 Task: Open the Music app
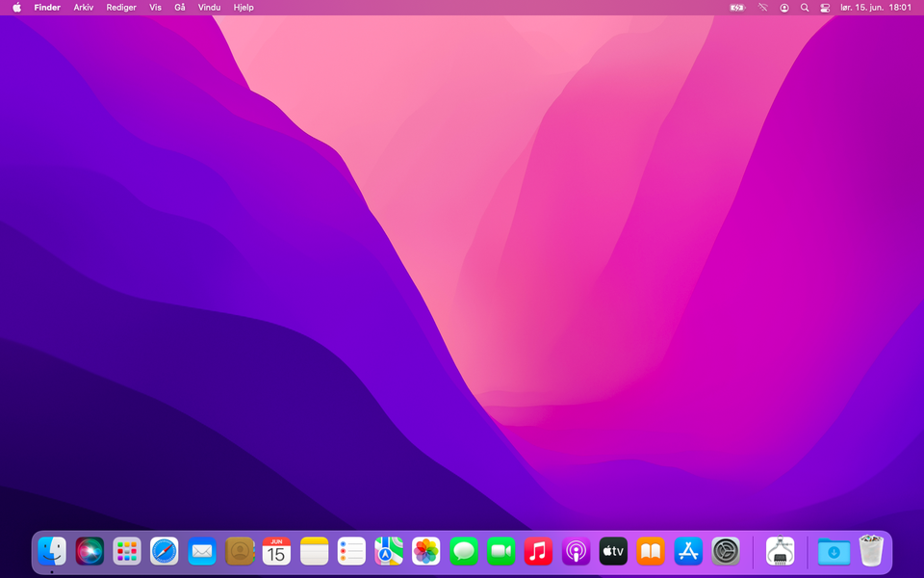pos(538,551)
